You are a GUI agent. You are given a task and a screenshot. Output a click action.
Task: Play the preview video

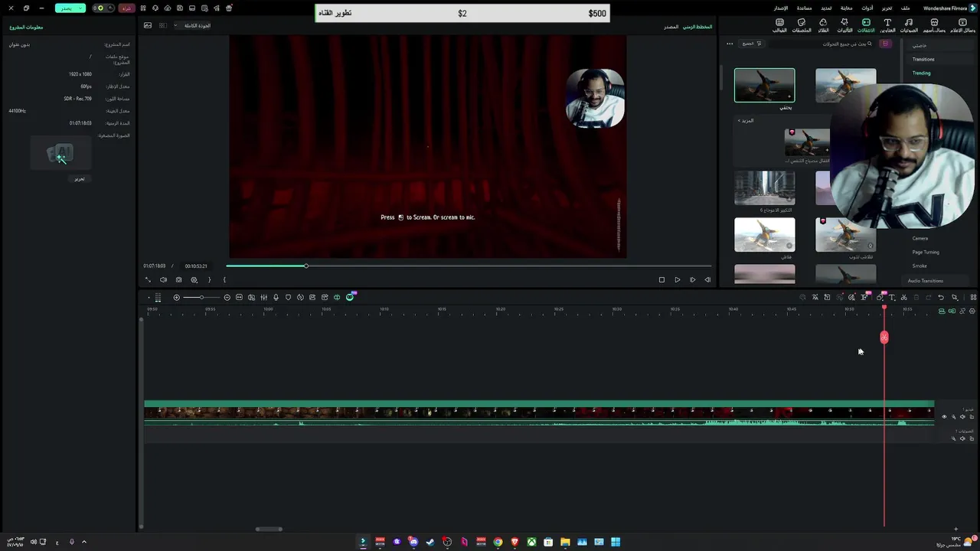[677, 280]
